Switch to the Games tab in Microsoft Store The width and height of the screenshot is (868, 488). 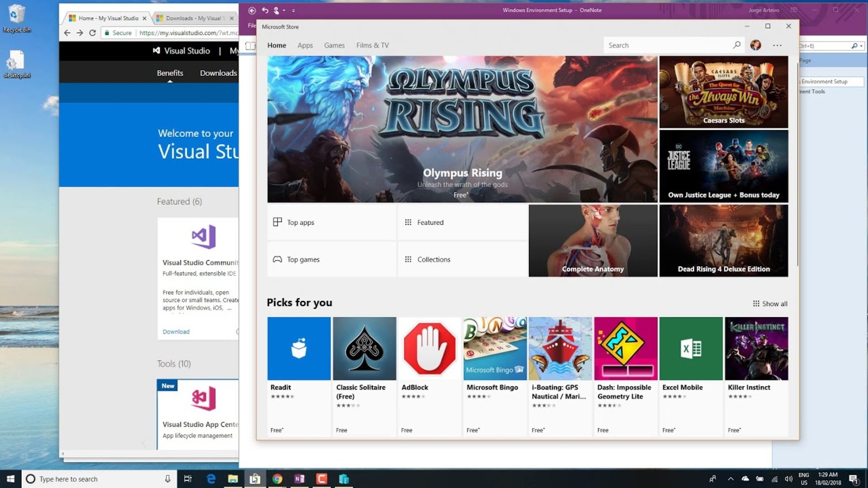point(334,45)
